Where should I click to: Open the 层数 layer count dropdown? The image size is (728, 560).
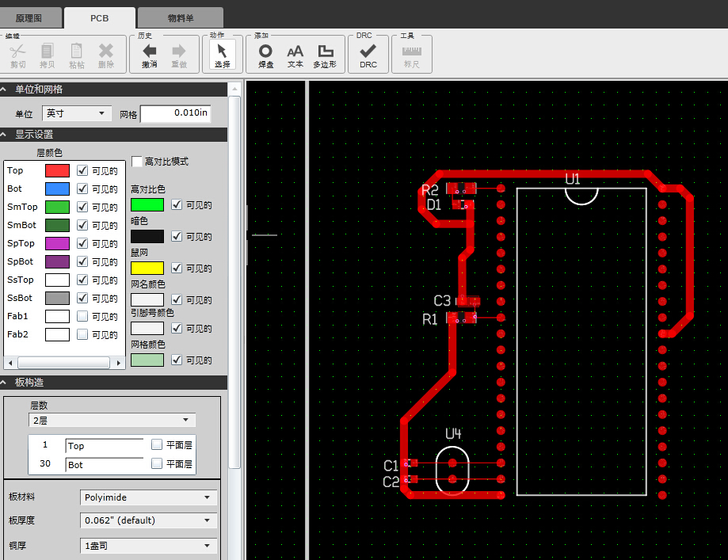(x=112, y=421)
